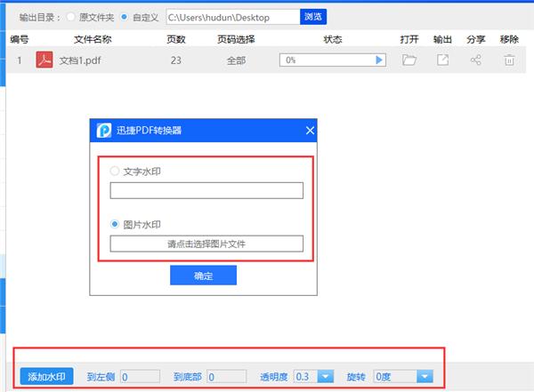
Task: Confirm with the 确定 button
Action: coord(203,276)
